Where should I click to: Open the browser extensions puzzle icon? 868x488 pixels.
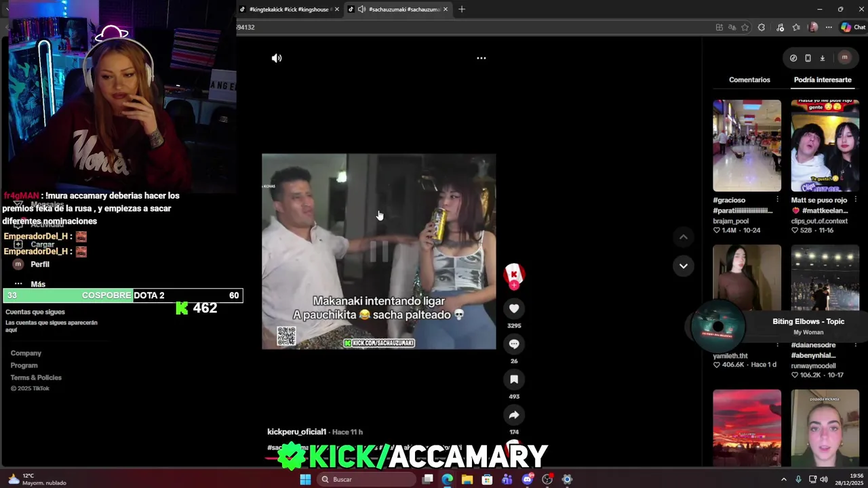762,27
